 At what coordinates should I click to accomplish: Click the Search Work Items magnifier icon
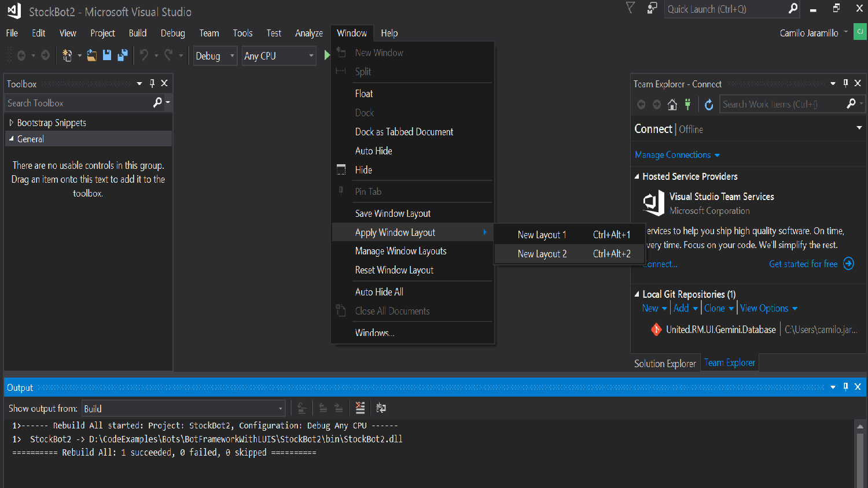(851, 103)
